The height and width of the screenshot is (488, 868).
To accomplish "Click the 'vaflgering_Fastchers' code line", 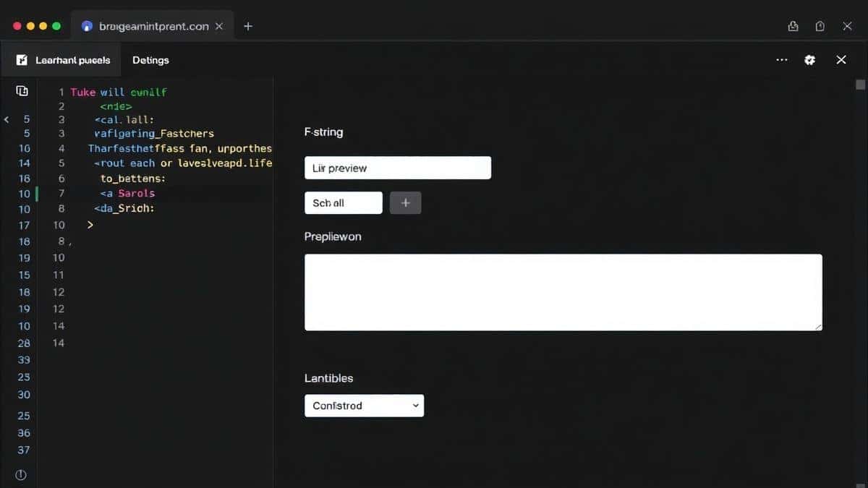I will click(154, 133).
